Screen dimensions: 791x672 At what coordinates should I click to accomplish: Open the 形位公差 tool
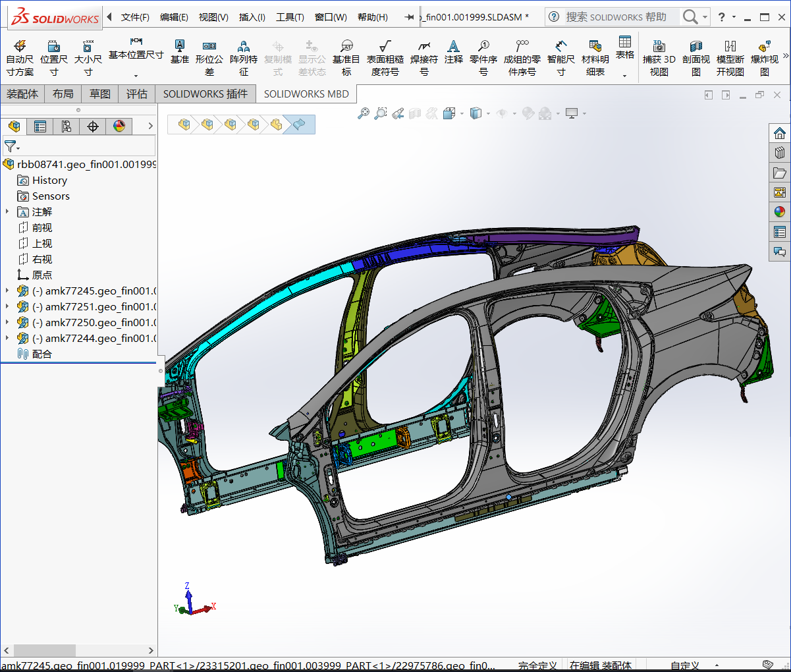coord(209,58)
